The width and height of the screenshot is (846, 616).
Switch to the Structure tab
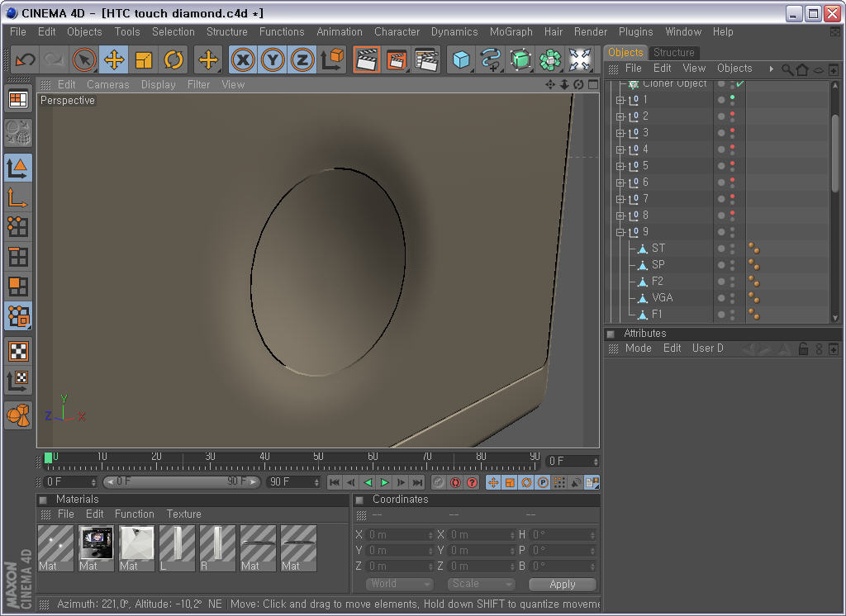(674, 52)
